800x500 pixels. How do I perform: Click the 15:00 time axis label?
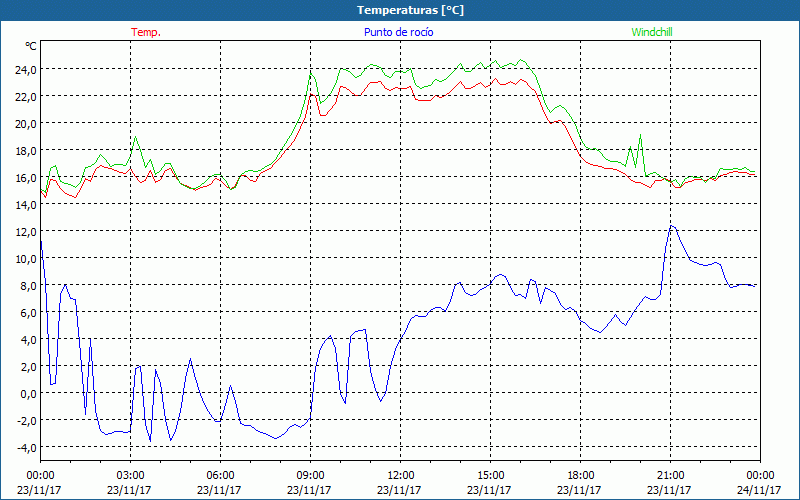tap(490, 476)
